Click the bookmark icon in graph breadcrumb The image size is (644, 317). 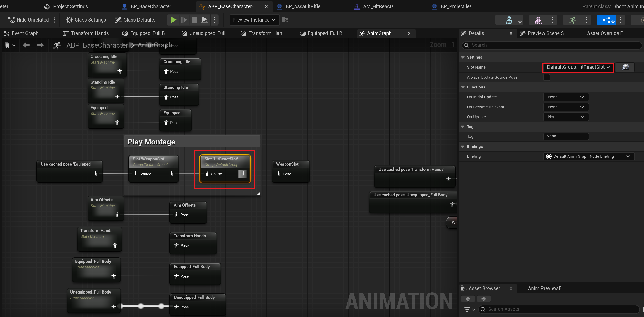7,45
